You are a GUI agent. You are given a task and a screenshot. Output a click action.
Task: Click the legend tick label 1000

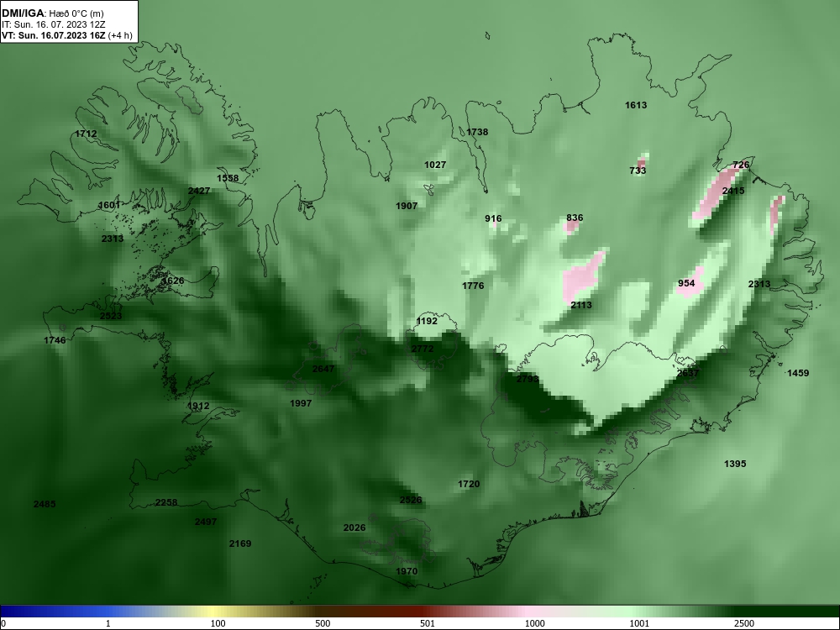pos(534,623)
